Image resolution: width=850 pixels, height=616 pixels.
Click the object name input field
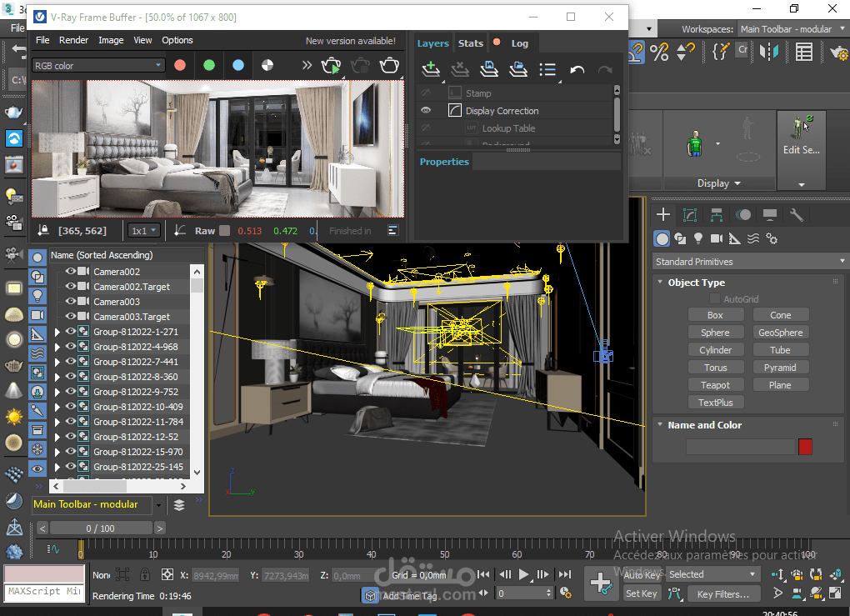[741, 447]
